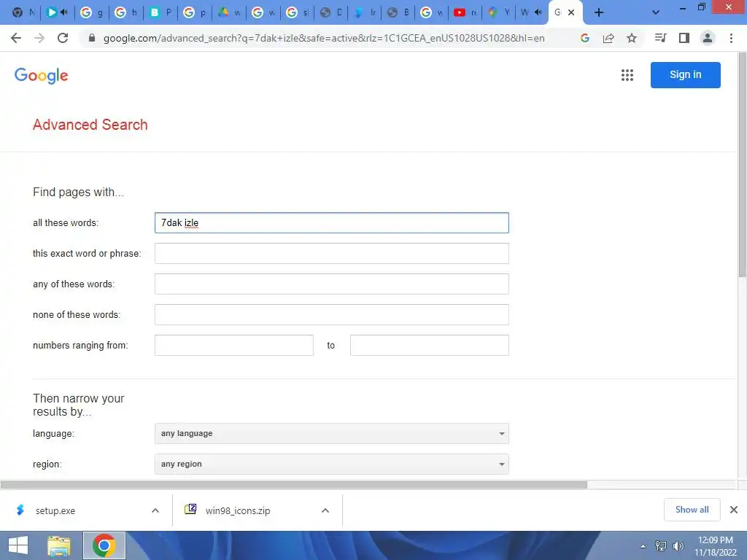This screenshot has height=560, width=747.
Task: Open the network icon in system tray
Action: [x=661, y=545]
